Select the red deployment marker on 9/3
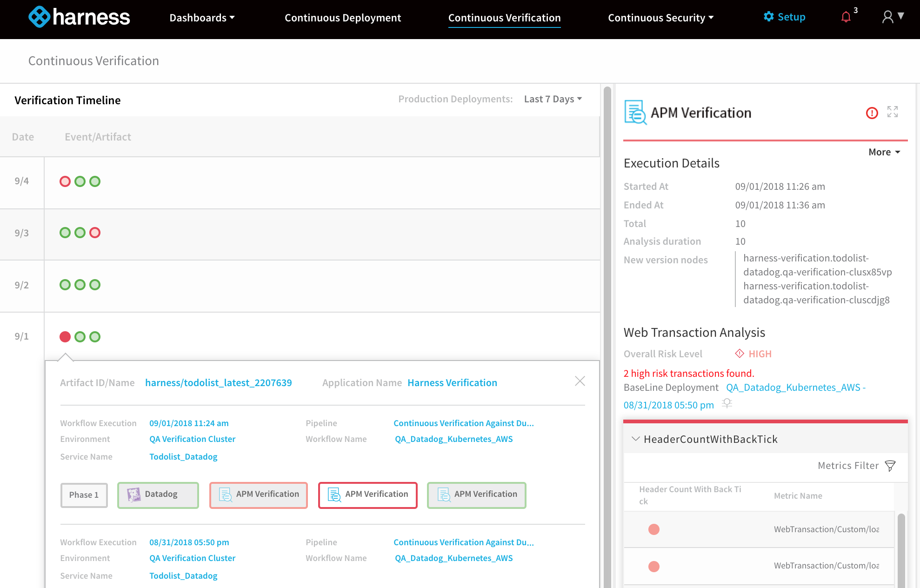This screenshot has height=588, width=920. pyautogui.click(x=95, y=233)
